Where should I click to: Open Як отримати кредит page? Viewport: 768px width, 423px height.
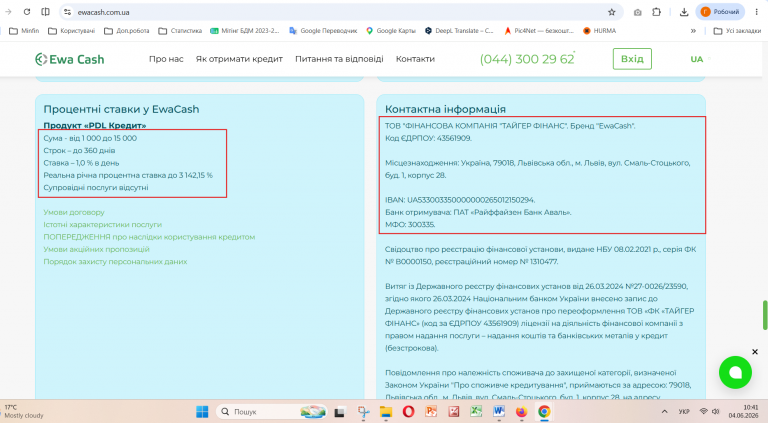(239, 59)
